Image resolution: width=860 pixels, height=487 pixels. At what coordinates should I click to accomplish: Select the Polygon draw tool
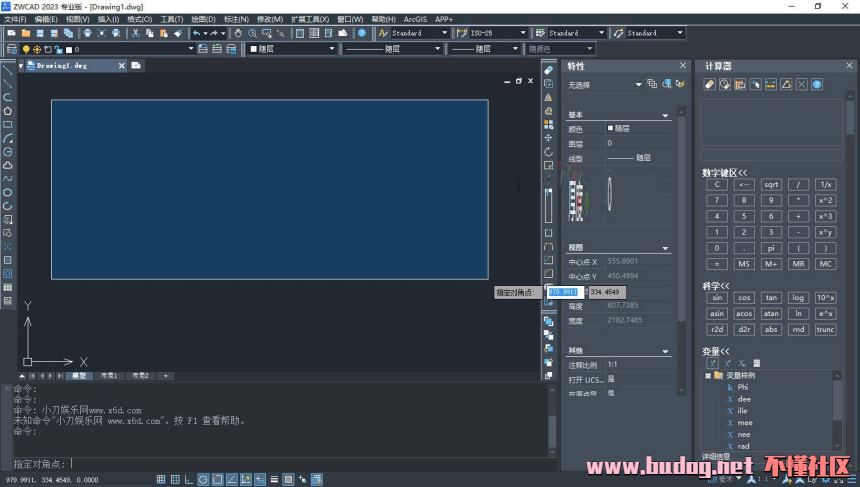coord(8,111)
